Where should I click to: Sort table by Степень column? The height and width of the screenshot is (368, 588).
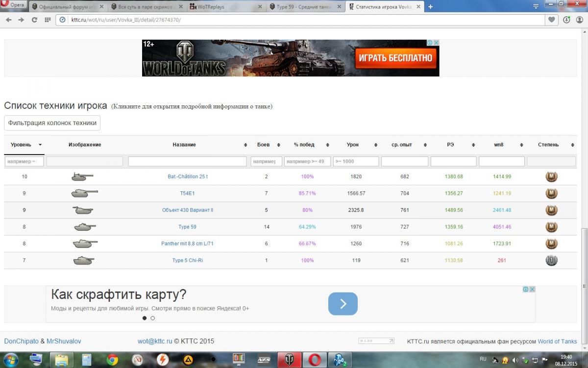pos(551,145)
